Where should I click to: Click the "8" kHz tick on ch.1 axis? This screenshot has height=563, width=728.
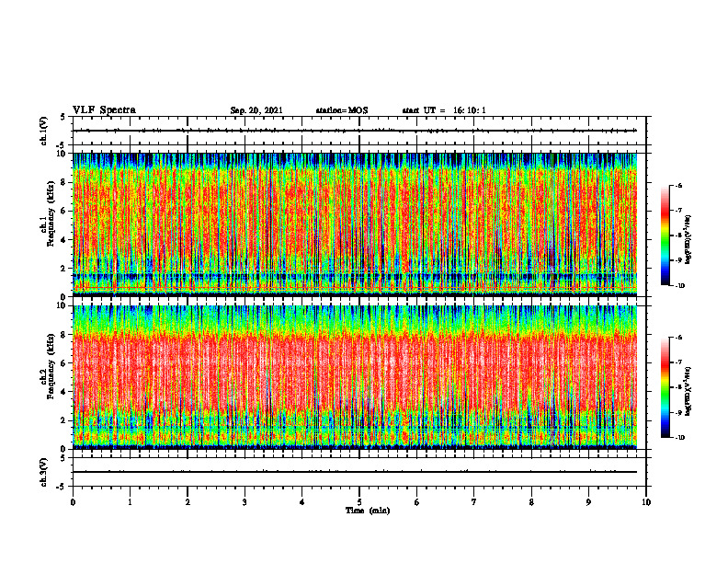(x=64, y=182)
